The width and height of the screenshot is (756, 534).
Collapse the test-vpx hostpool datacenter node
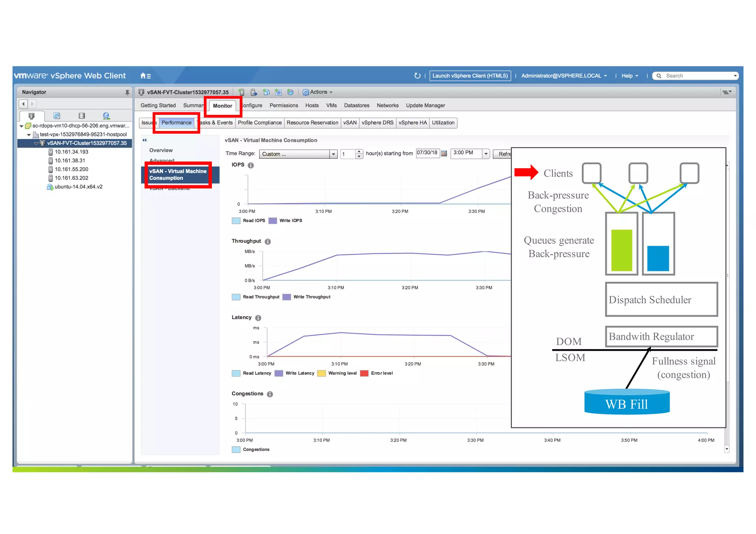[x=29, y=135]
